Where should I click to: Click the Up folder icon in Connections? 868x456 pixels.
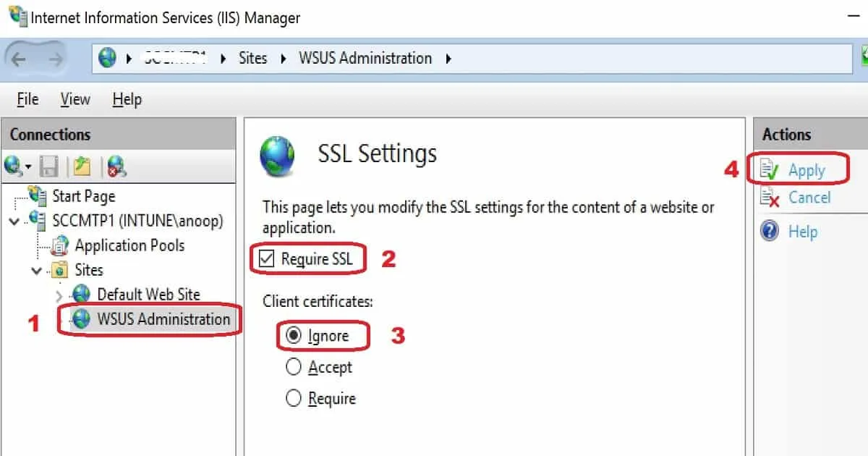pos(82,167)
